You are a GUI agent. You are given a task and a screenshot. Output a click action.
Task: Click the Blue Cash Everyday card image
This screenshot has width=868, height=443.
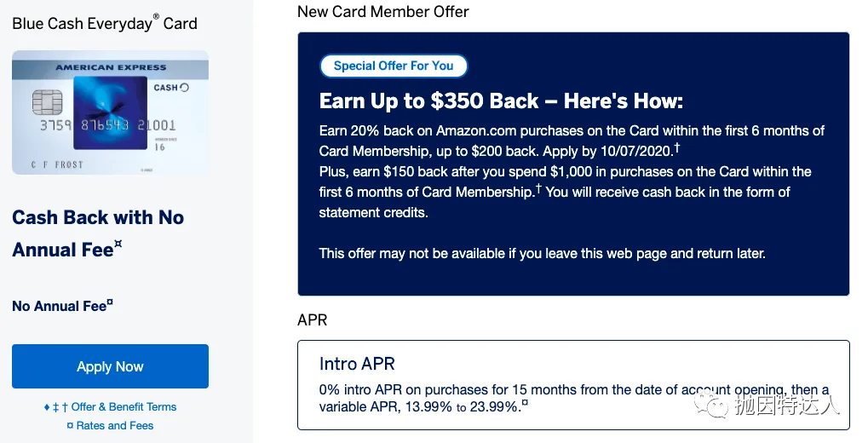pos(110,112)
